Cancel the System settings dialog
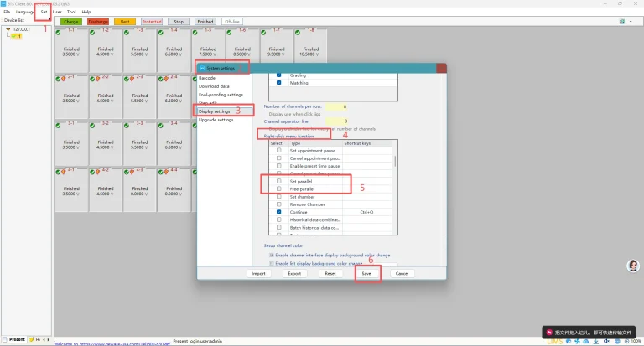The image size is (644, 346). pyautogui.click(x=402, y=273)
